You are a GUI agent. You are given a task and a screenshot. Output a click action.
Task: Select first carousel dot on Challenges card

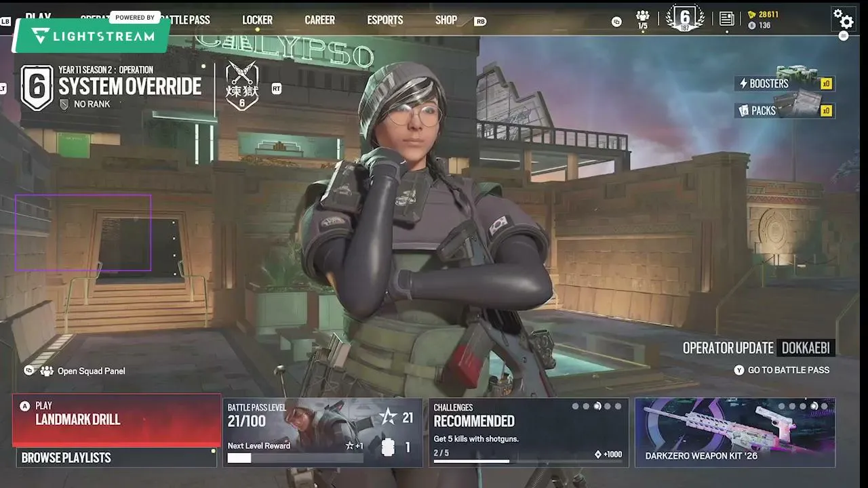[x=576, y=407]
